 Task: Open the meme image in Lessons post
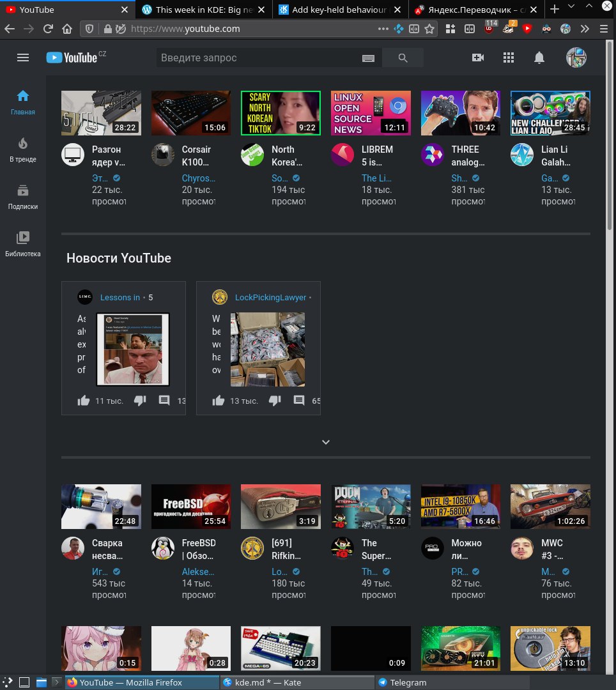point(133,349)
